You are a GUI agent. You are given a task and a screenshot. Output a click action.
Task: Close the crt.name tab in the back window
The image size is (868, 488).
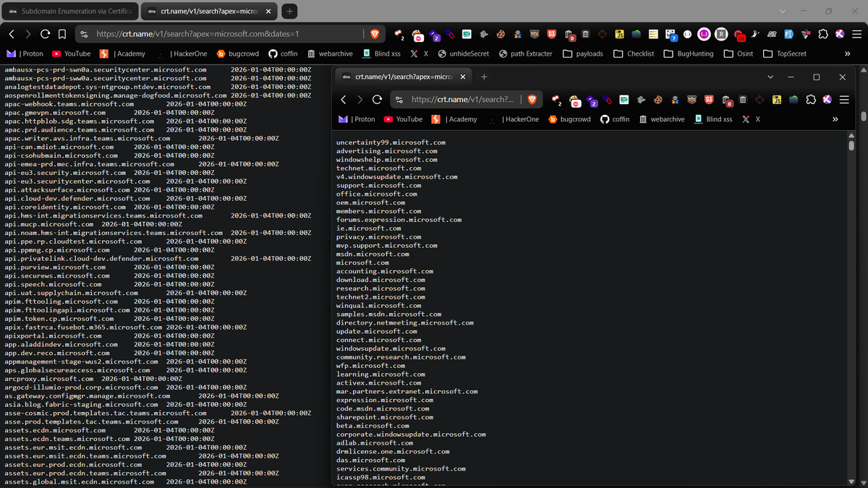[x=268, y=12]
